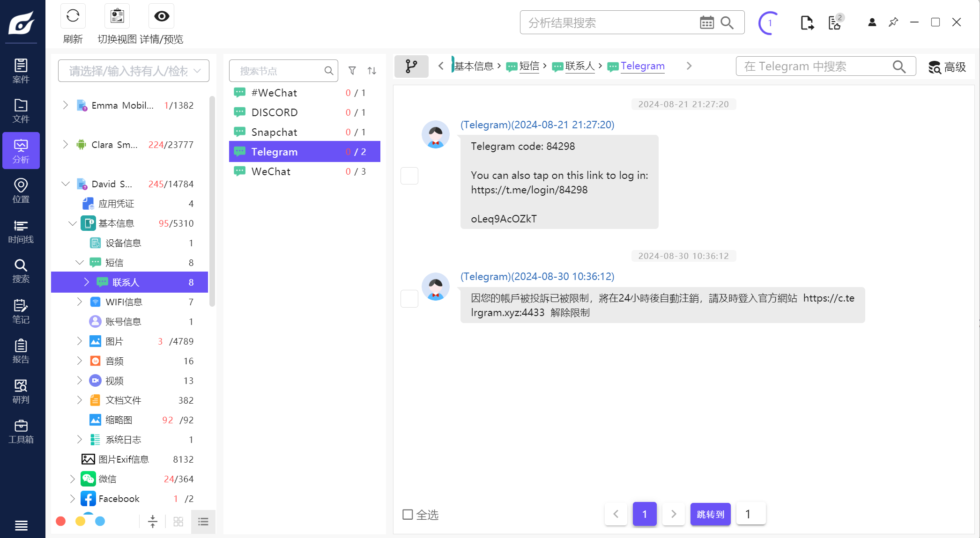This screenshot has width=980, height=538.
Task: Open calendar date filter in top search
Action: pyautogui.click(x=706, y=22)
